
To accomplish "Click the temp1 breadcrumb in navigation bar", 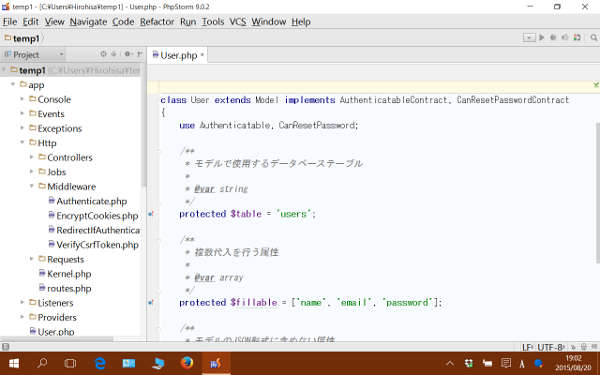I will tap(22, 39).
